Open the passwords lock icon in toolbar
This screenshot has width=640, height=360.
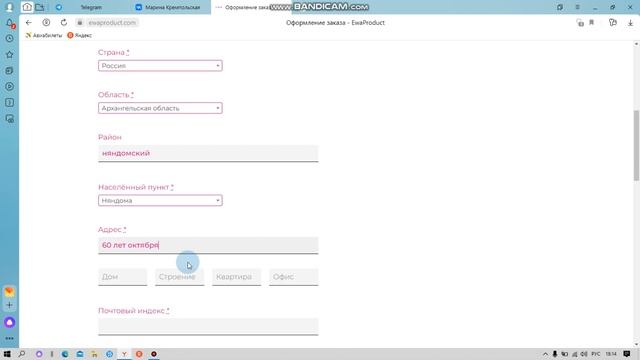tap(580, 23)
